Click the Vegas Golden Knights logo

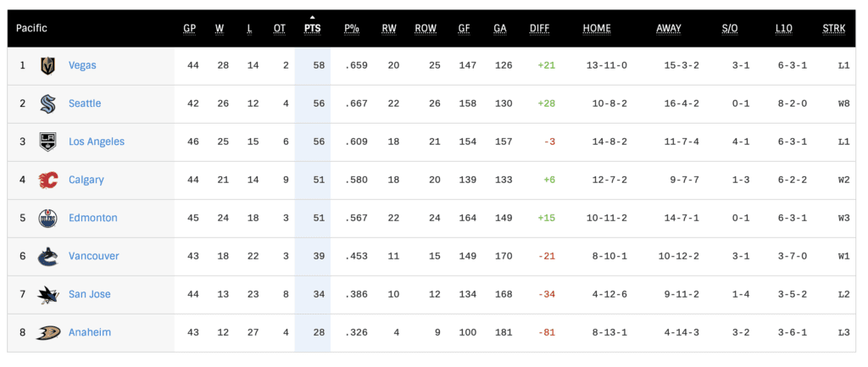point(47,65)
